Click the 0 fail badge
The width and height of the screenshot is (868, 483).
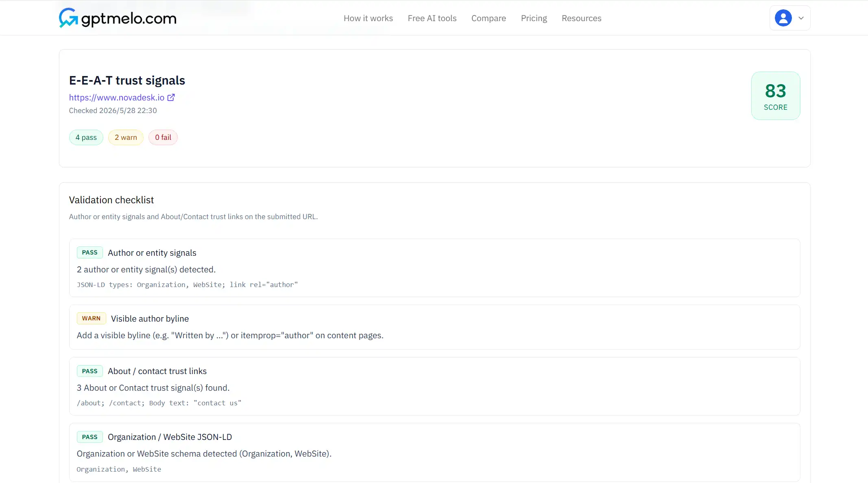[x=163, y=137]
